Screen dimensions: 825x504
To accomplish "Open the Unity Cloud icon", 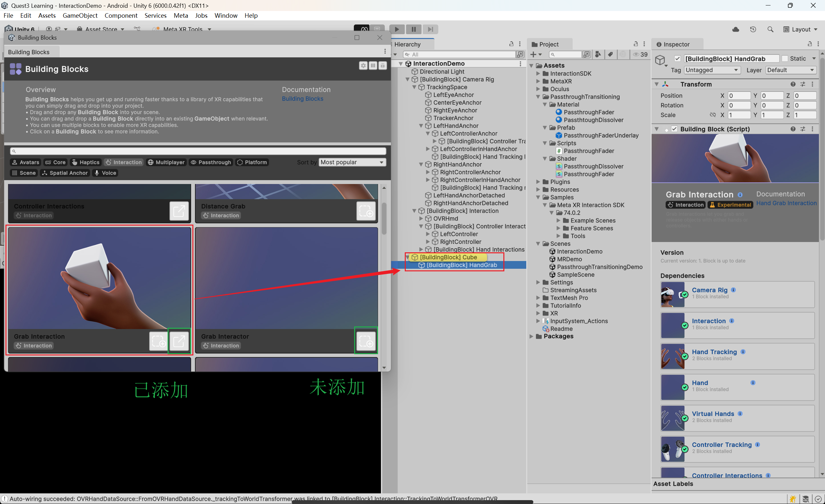I will point(736,29).
